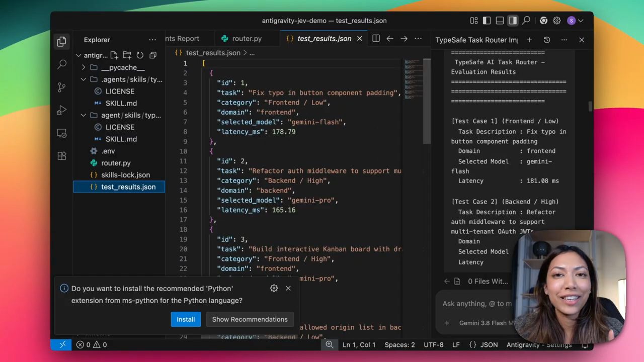Open title bar search magnifier

click(526, 21)
